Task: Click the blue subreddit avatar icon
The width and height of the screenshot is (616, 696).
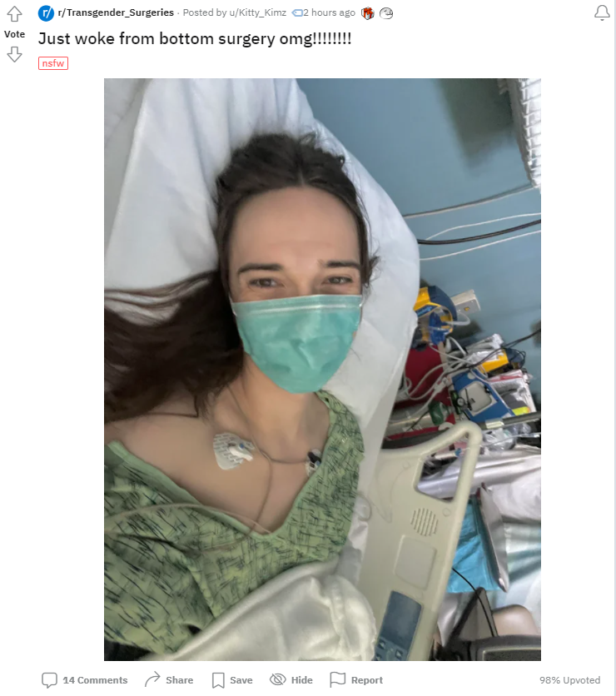Action: [x=46, y=12]
